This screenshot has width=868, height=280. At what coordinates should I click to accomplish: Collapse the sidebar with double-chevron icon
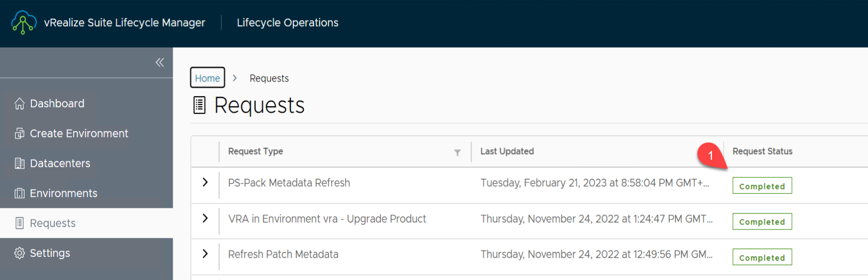[x=159, y=62]
